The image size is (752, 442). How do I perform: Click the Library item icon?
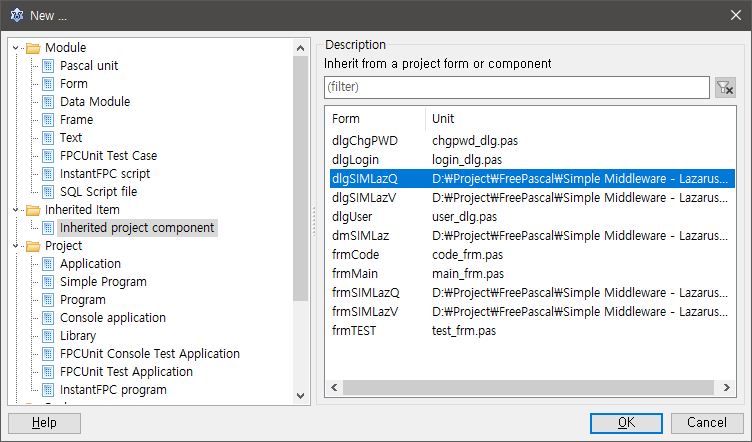(47, 336)
